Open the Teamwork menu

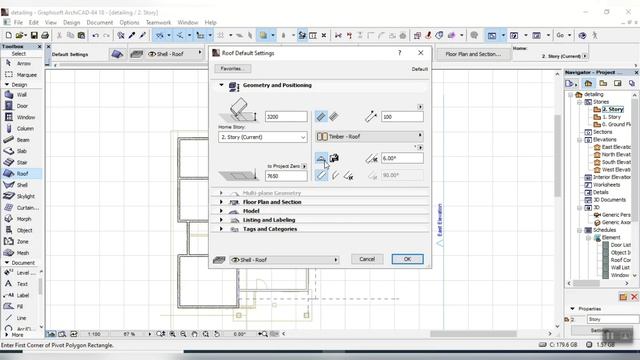click(158, 22)
